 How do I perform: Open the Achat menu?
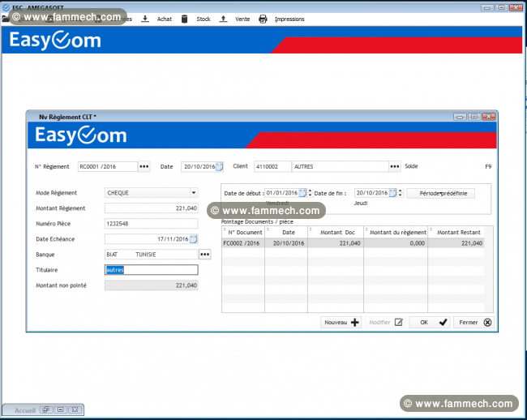tap(165, 19)
